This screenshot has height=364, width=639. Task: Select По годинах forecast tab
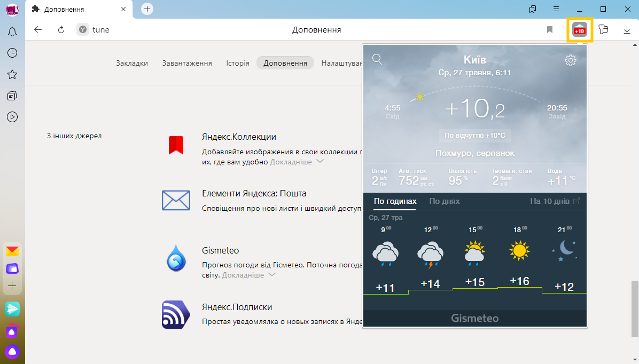395,201
